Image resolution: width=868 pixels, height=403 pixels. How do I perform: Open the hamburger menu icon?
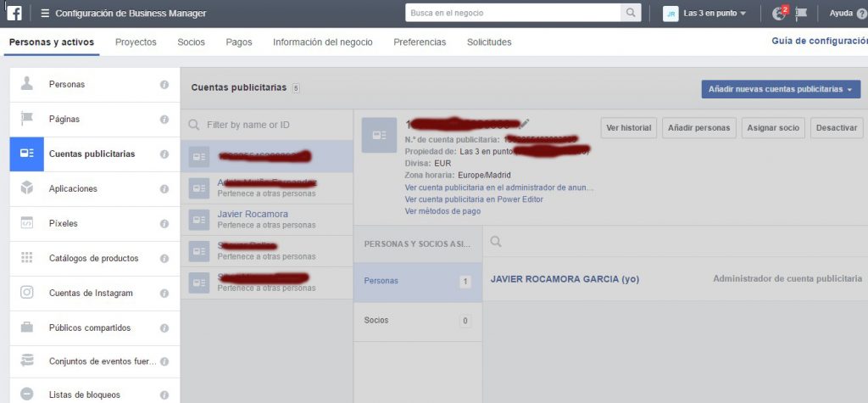(x=45, y=14)
